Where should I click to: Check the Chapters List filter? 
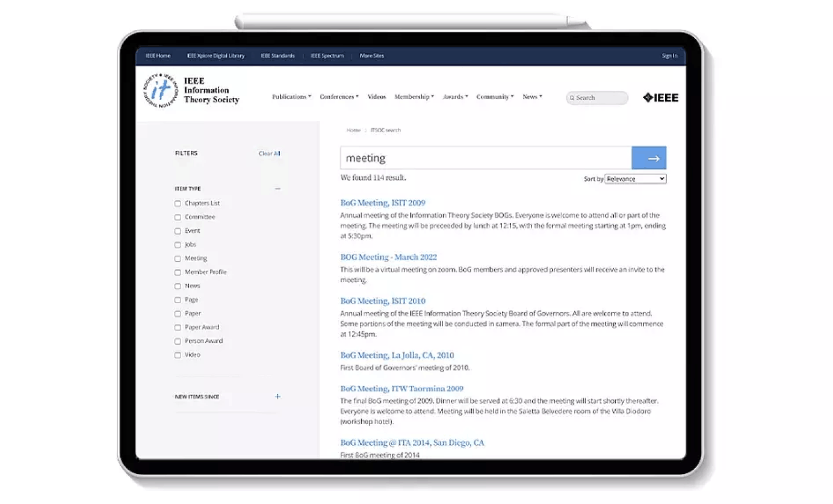pyautogui.click(x=178, y=203)
